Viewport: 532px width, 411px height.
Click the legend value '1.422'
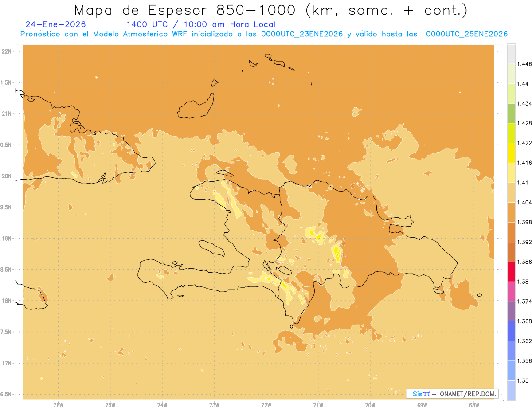[x=524, y=143]
